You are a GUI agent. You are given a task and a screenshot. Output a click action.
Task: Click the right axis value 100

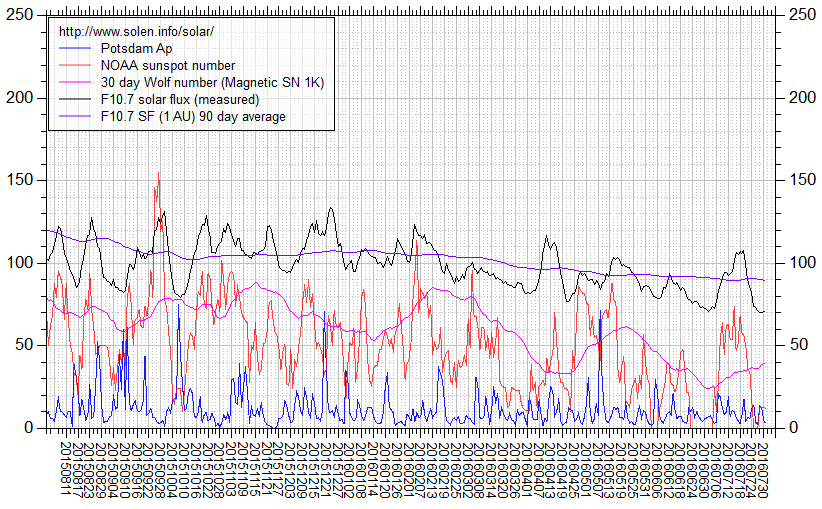pyautogui.click(x=803, y=263)
